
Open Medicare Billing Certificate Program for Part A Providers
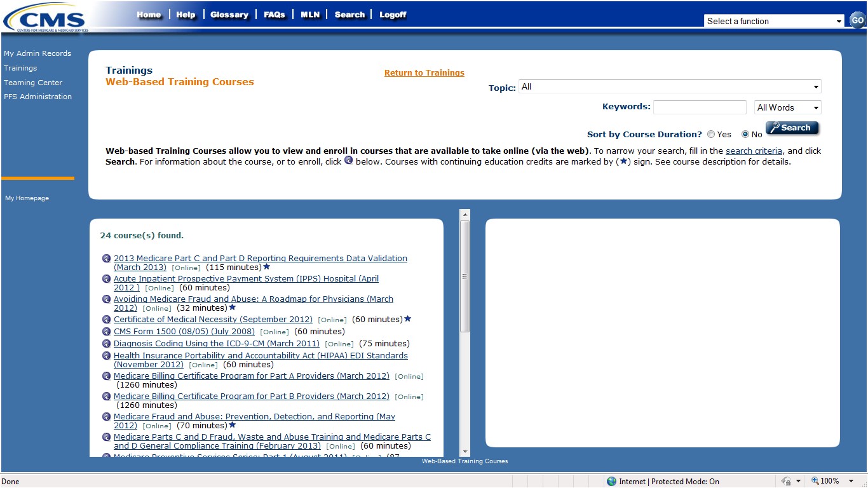[x=252, y=376]
